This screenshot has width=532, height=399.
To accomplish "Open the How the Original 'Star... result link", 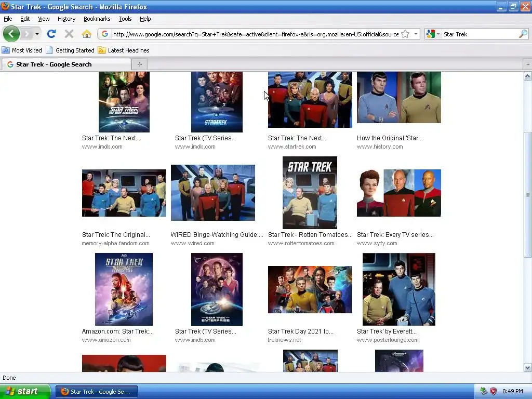I will [390, 138].
